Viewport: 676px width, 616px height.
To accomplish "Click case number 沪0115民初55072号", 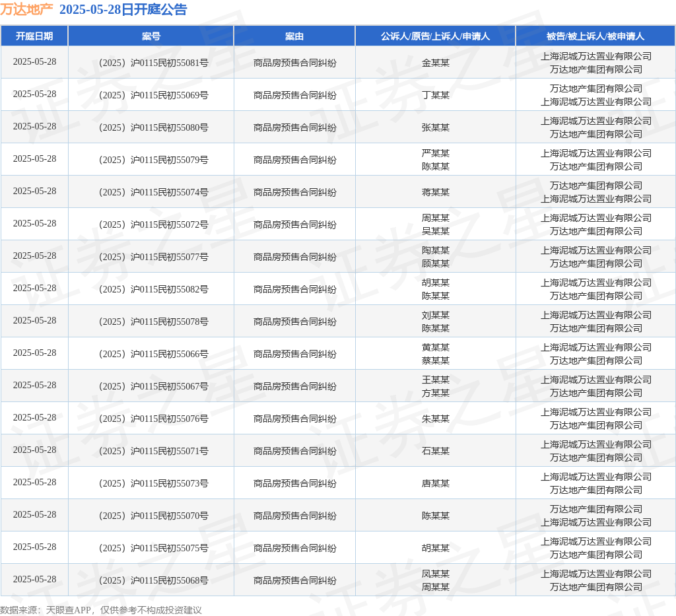I will coord(154,224).
